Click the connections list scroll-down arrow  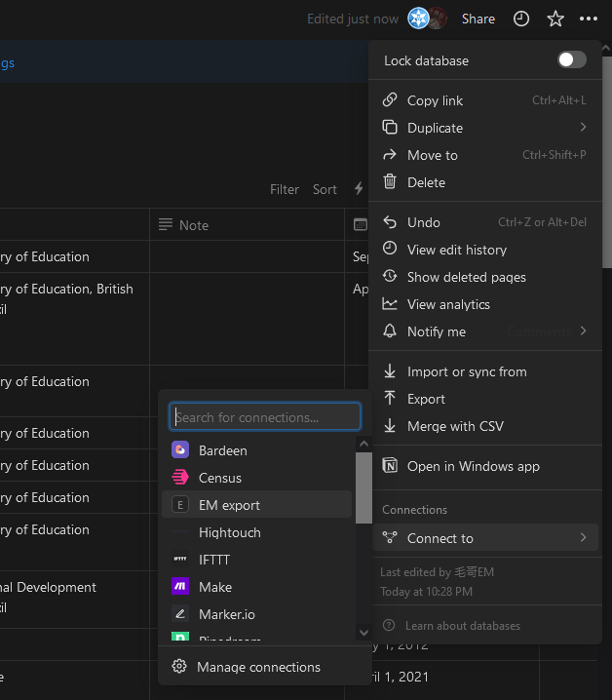pyautogui.click(x=363, y=633)
